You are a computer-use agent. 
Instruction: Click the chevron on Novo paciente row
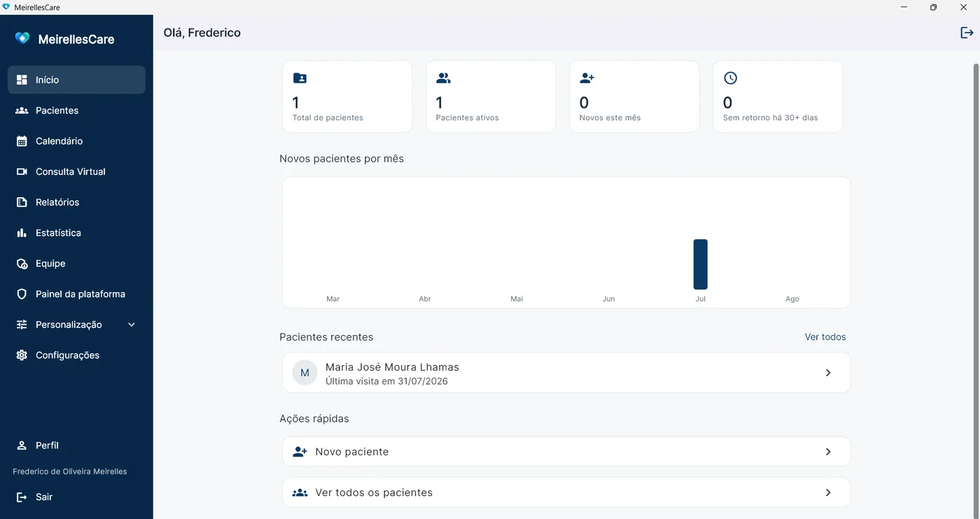828,452
